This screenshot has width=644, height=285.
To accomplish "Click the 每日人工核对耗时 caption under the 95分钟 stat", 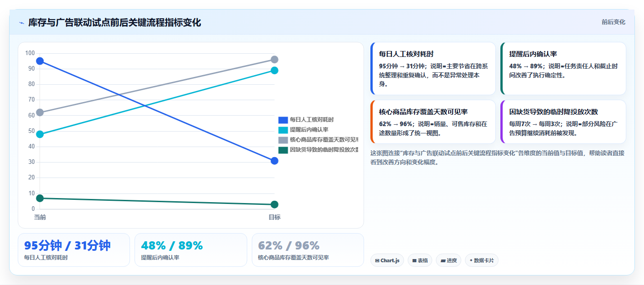I will click(x=46, y=258).
